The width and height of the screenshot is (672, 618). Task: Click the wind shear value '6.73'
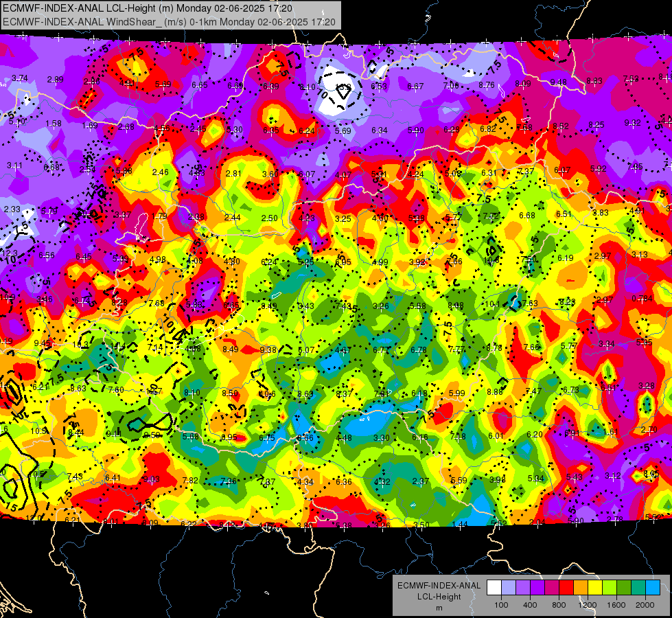[x=571, y=390]
